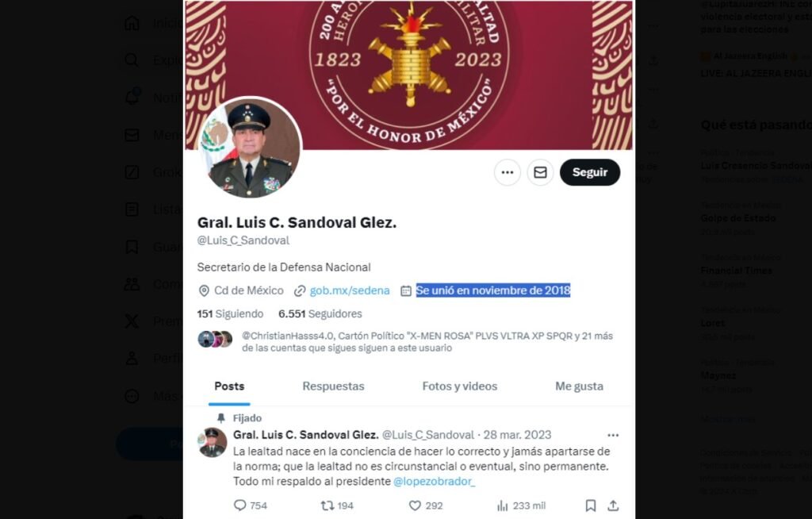Like the pinned post with 292 likes

click(426, 506)
